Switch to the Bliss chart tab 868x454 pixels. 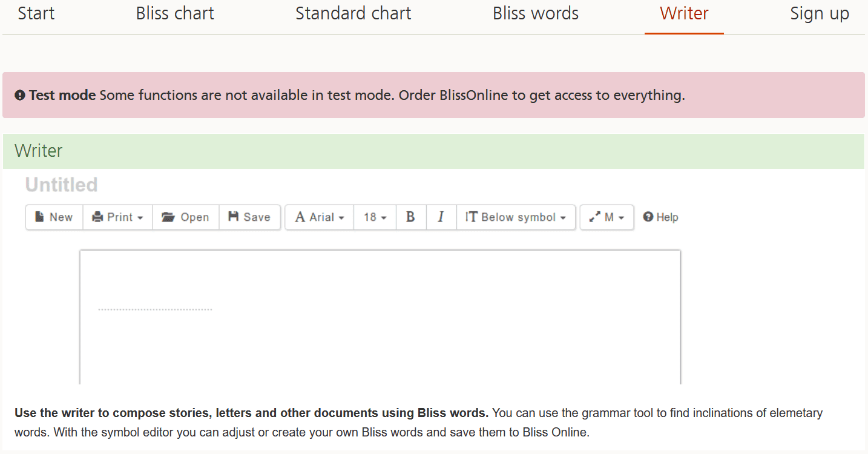(x=175, y=14)
